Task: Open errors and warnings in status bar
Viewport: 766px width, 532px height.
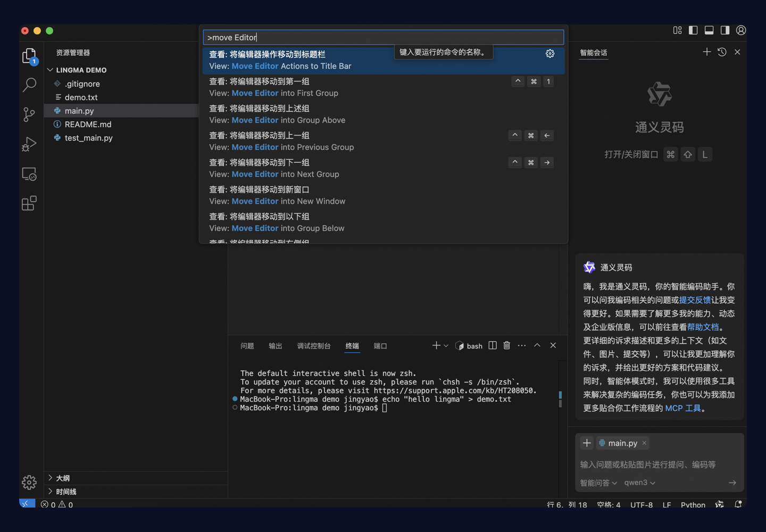Action: coord(57,504)
